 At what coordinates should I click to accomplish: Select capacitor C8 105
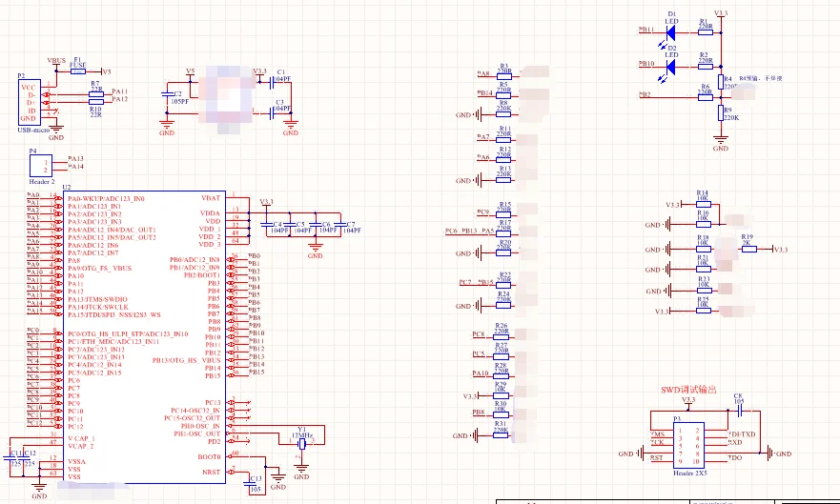(x=740, y=411)
